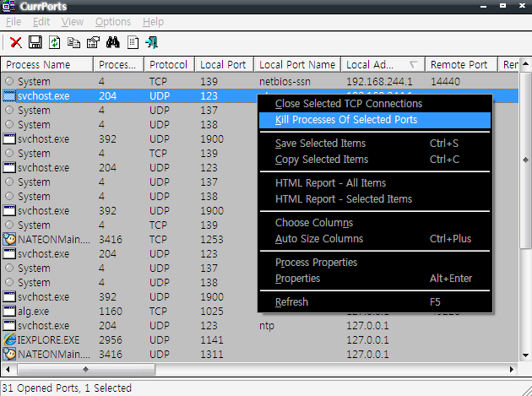
Task: Sort by Local Port column header
Action: click(x=225, y=64)
